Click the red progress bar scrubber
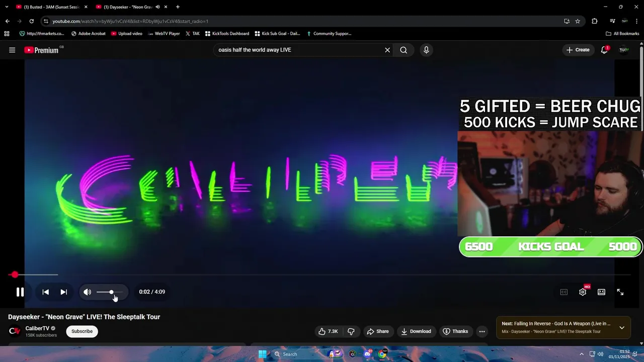The image size is (644, 362). [15, 275]
